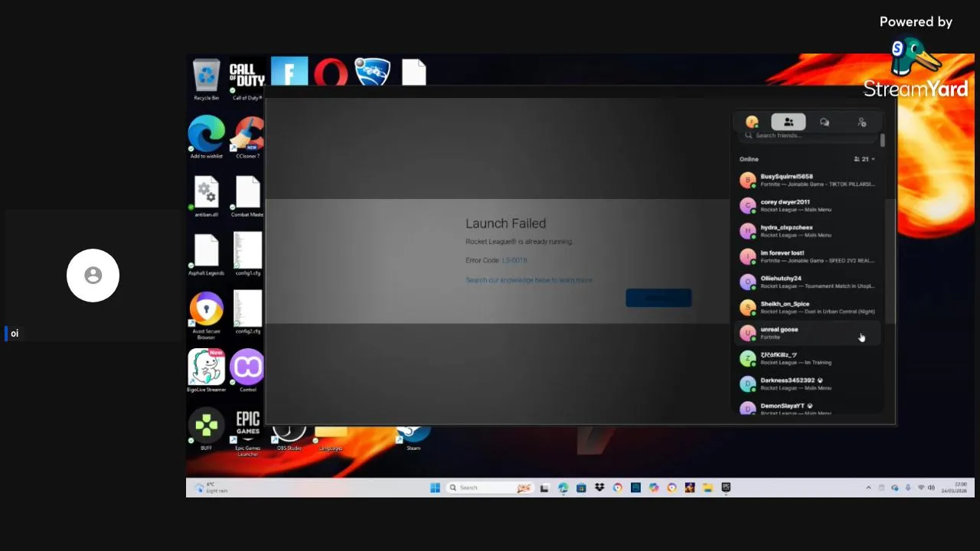This screenshot has width=980, height=551.
Task: Click the taskbar Search box
Action: tap(491, 487)
